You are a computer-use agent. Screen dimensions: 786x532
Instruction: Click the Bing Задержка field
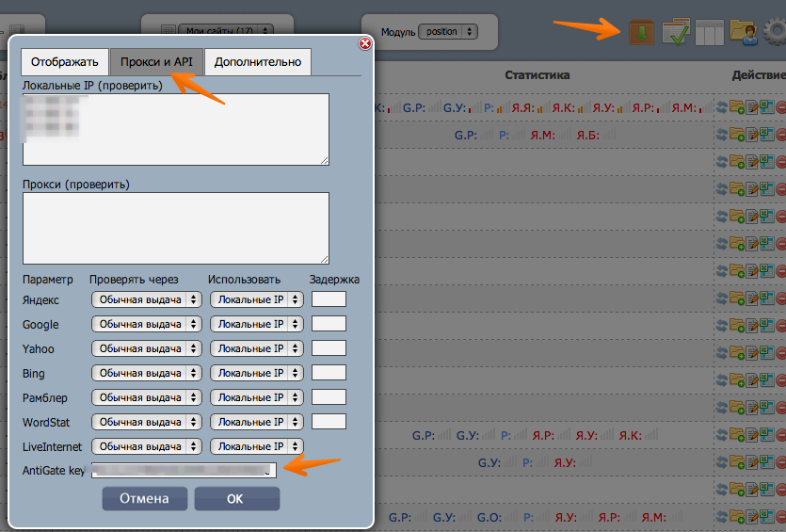coord(329,373)
